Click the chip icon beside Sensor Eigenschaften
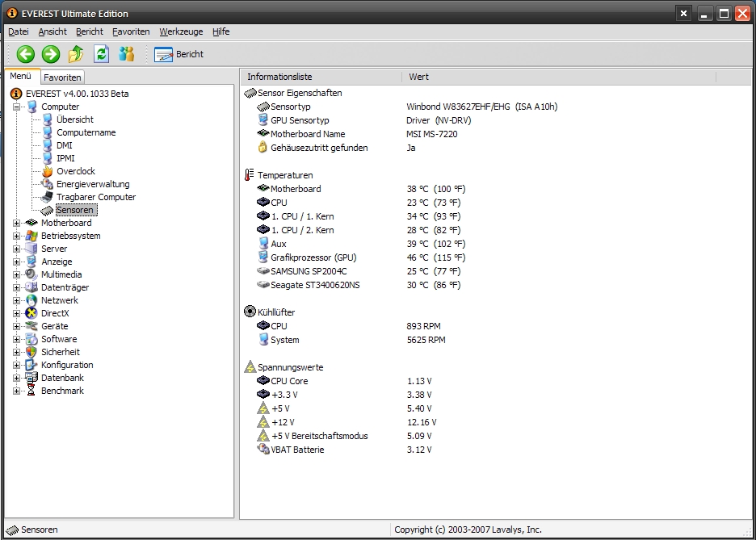The height and width of the screenshot is (540, 756). [x=250, y=93]
